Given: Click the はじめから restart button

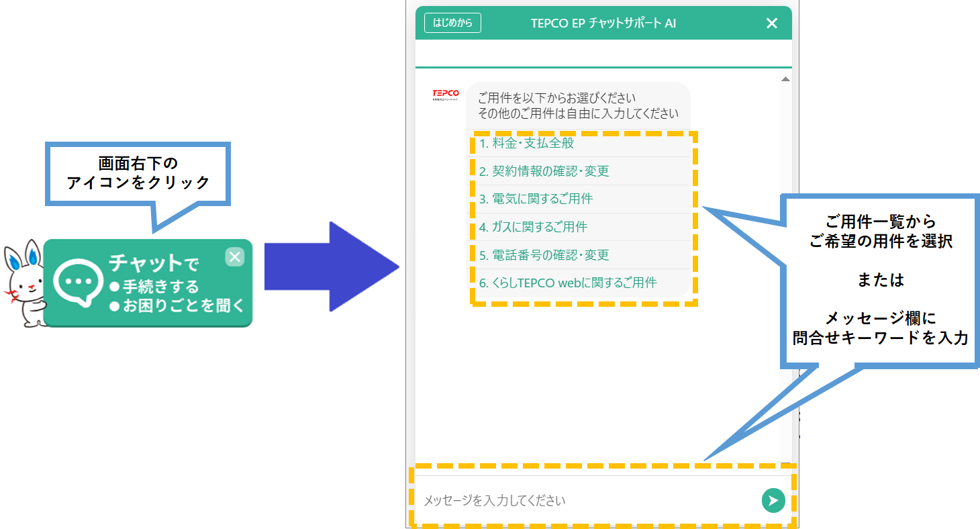Looking at the screenshot, I should point(452,23).
